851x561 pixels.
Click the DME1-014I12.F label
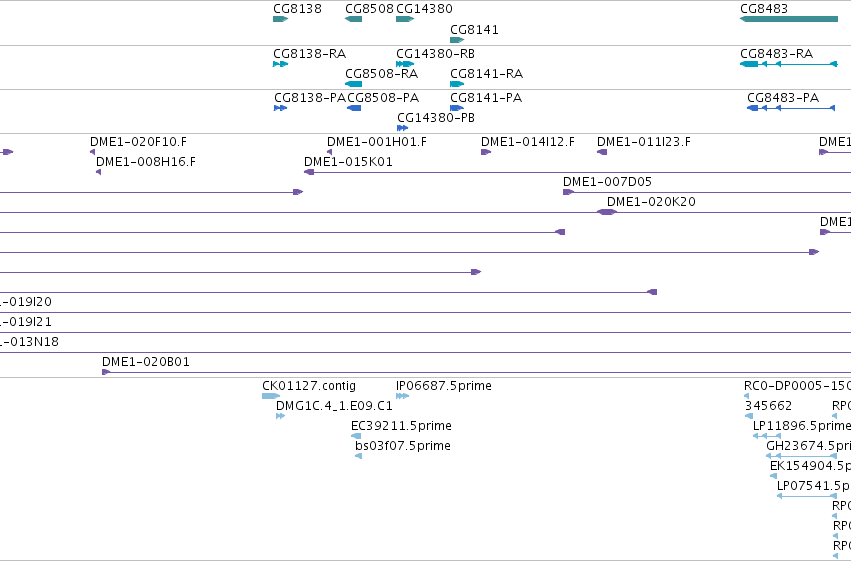click(x=528, y=142)
